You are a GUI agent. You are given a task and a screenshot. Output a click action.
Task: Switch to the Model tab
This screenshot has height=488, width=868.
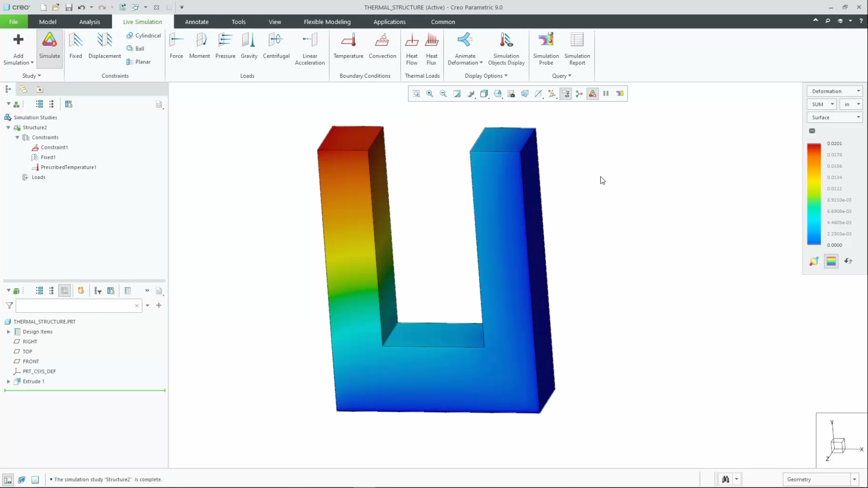(x=47, y=22)
